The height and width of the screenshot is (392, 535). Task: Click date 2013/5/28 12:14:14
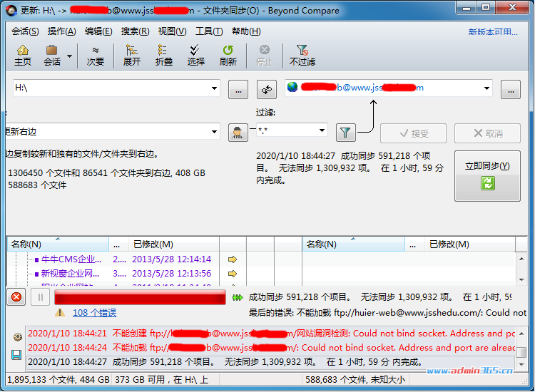coord(172,259)
